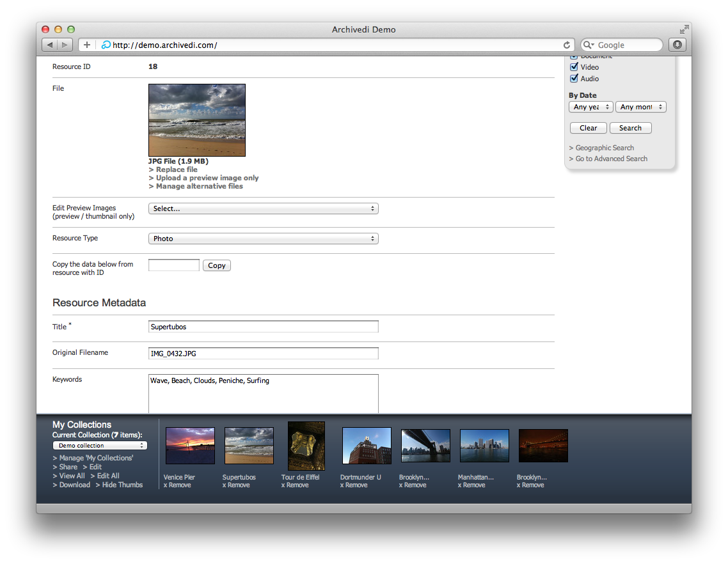Image resolution: width=728 pixels, height=564 pixels.
Task: Click the View All link
Action: tap(72, 476)
